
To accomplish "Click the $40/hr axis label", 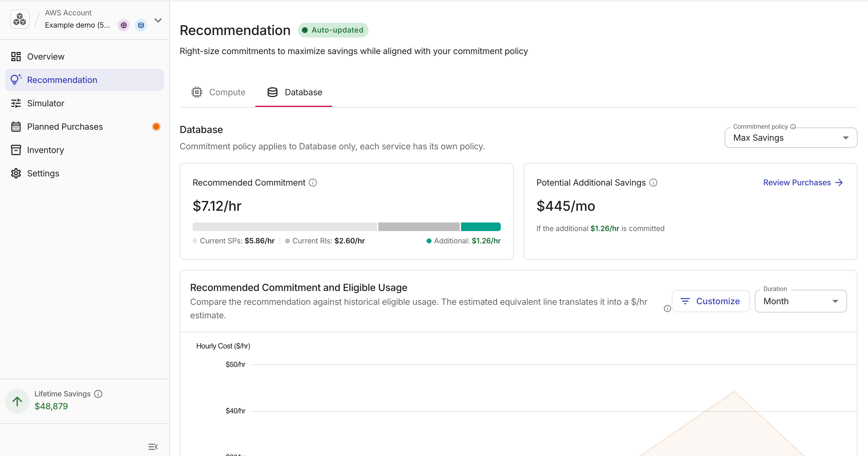I will pyautogui.click(x=236, y=411).
